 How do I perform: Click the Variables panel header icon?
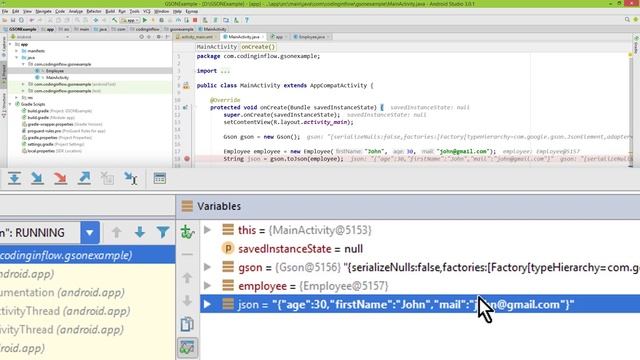click(x=187, y=206)
